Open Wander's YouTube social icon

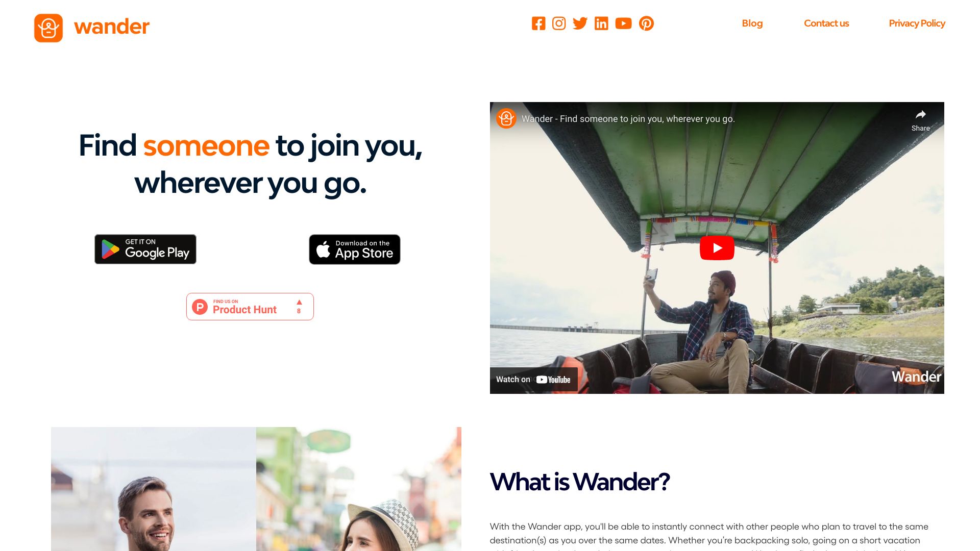coord(623,23)
